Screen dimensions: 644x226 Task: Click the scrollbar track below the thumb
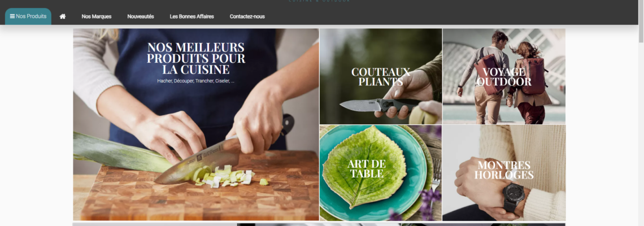click(641, 132)
